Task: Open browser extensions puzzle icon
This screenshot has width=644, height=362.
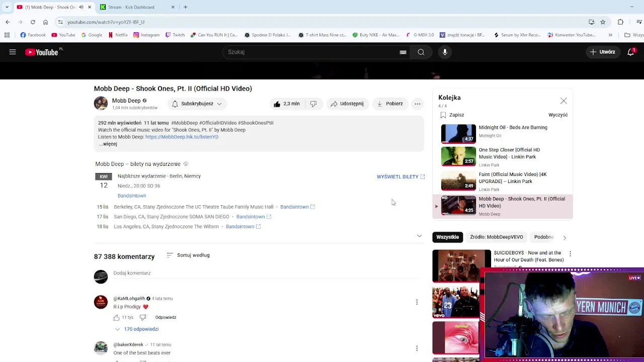Action: 620,22
